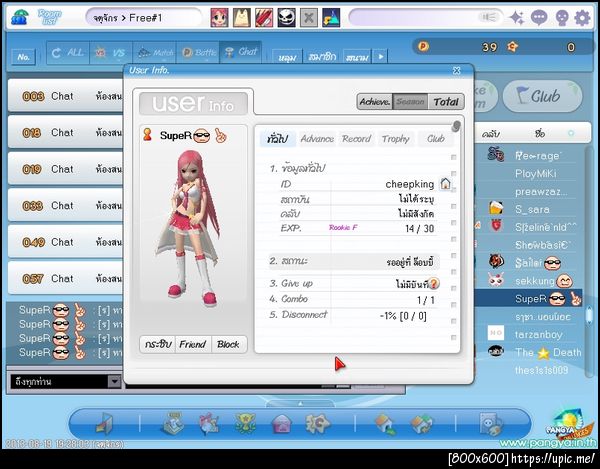600x469 pixels.
Task: Filter room list by VS
Action: pos(111,53)
